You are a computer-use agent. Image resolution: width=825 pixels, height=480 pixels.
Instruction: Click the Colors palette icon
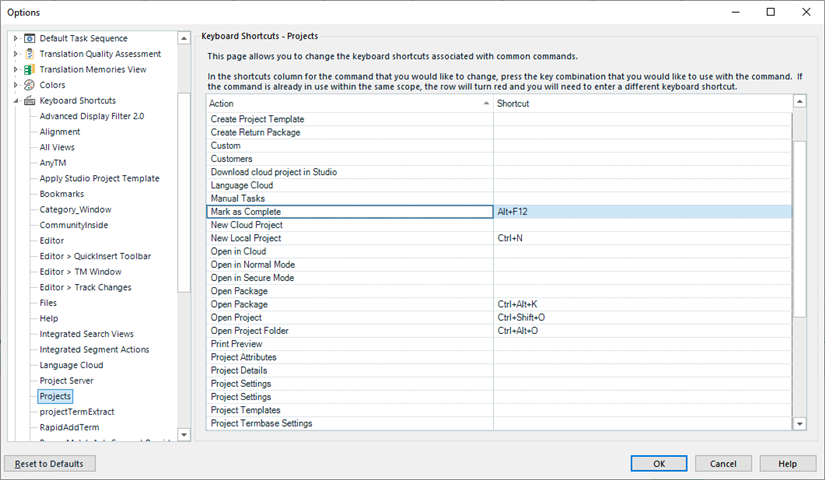30,85
